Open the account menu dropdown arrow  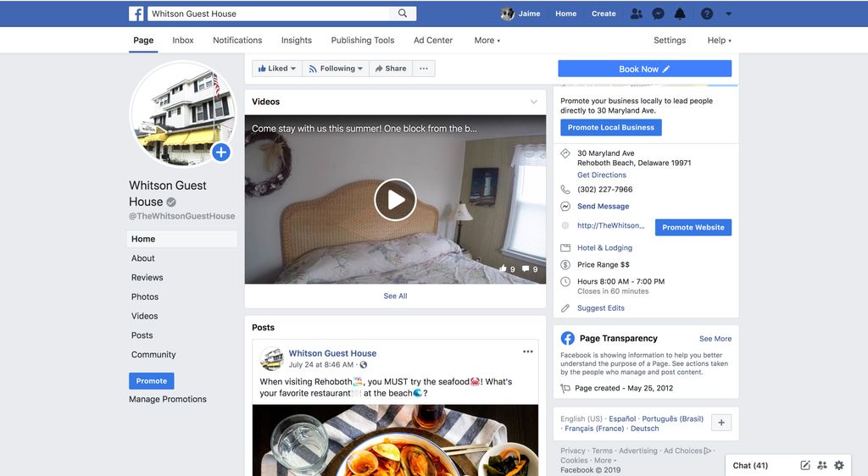(x=728, y=14)
